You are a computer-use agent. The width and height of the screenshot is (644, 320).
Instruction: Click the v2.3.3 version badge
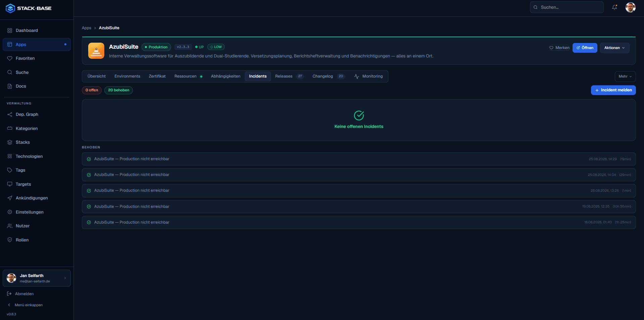(183, 47)
